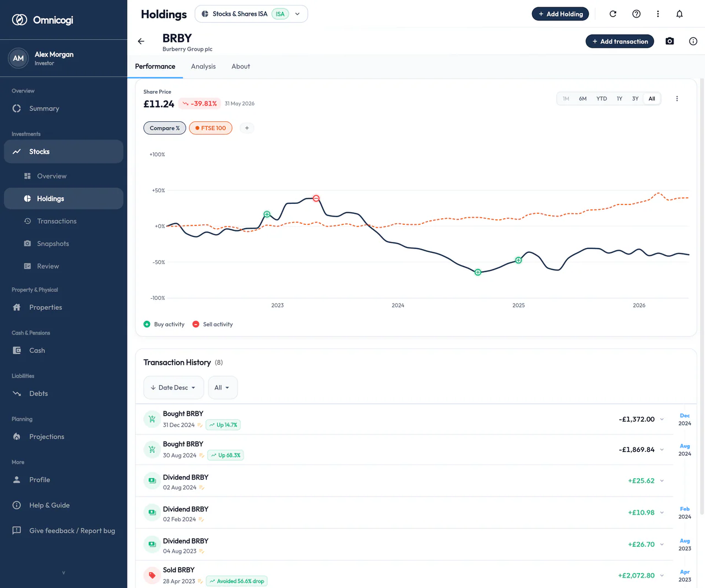
Task: Open the share price chart options menu
Action: point(677,99)
